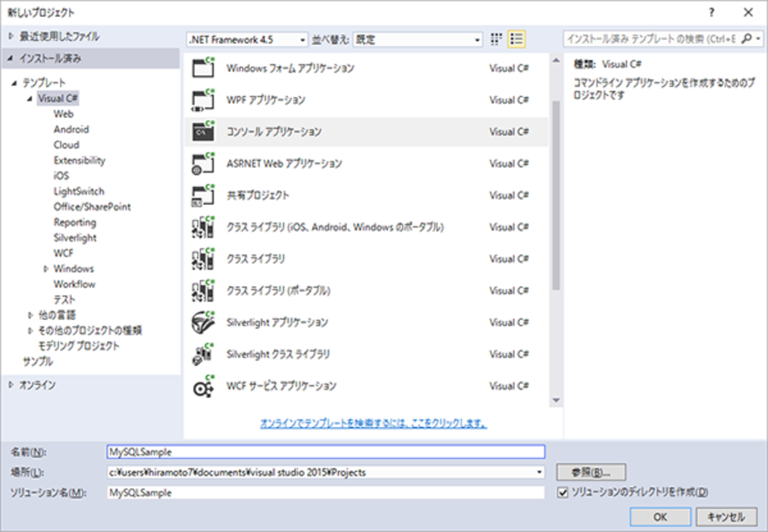Click the 共有プロジェクト label

(x=258, y=195)
